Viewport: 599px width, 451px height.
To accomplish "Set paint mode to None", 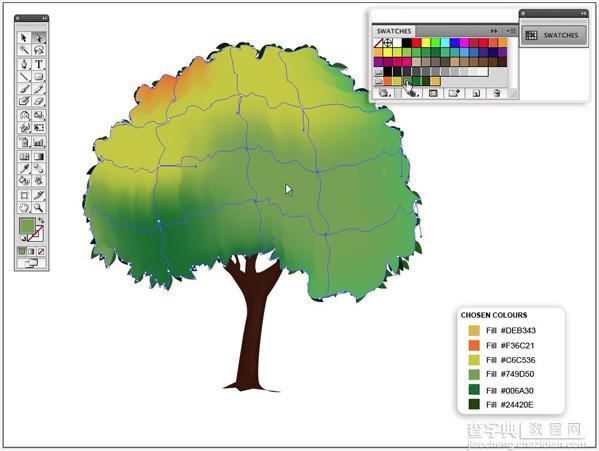I will click(41, 251).
